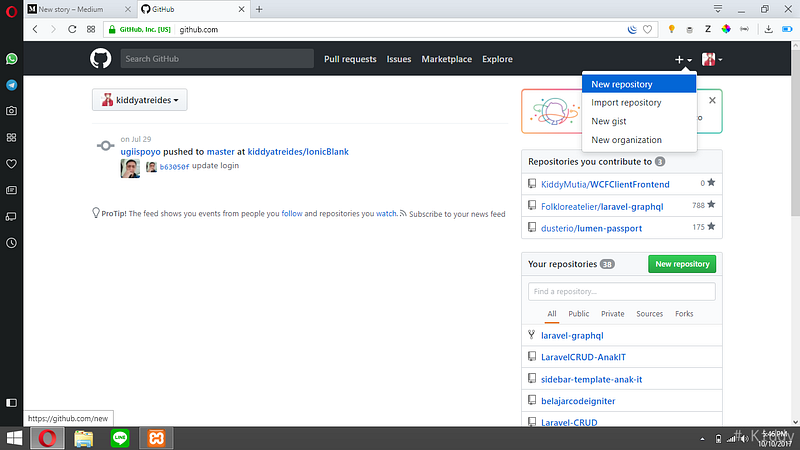Open sidebar-template-anak-it repository
The width and height of the screenshot is (800, 450).
pos(591,379)
